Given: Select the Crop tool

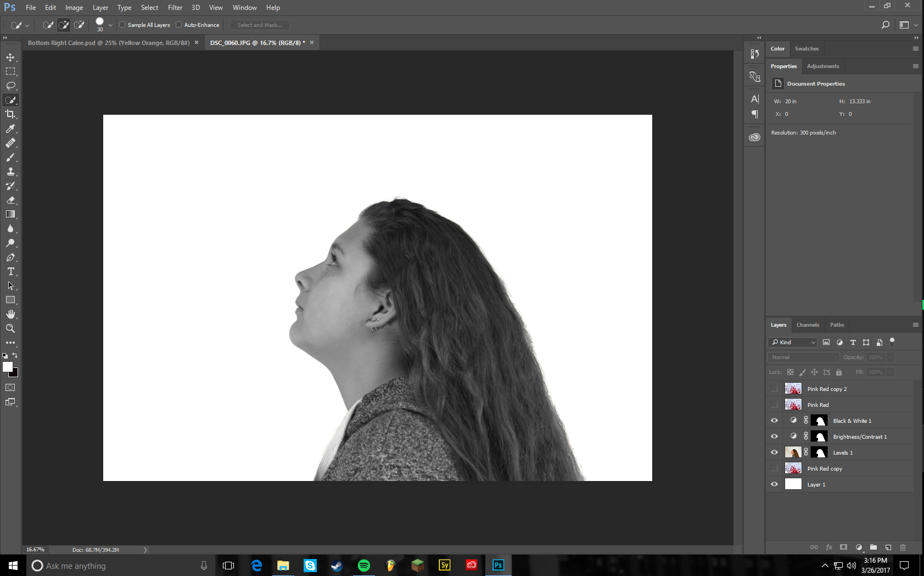Looking at the screenshot, I should click(10, 114).
